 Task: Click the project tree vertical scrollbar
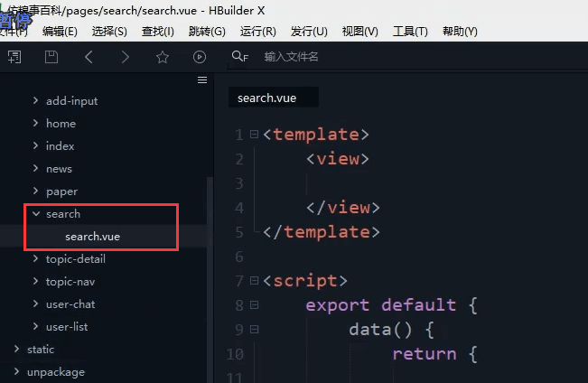tap(210, 279)
